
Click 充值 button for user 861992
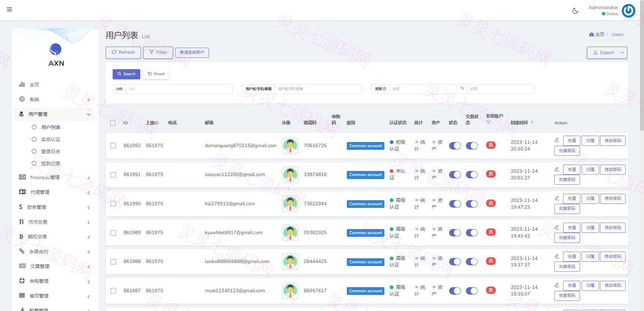[x=572, y=141]
